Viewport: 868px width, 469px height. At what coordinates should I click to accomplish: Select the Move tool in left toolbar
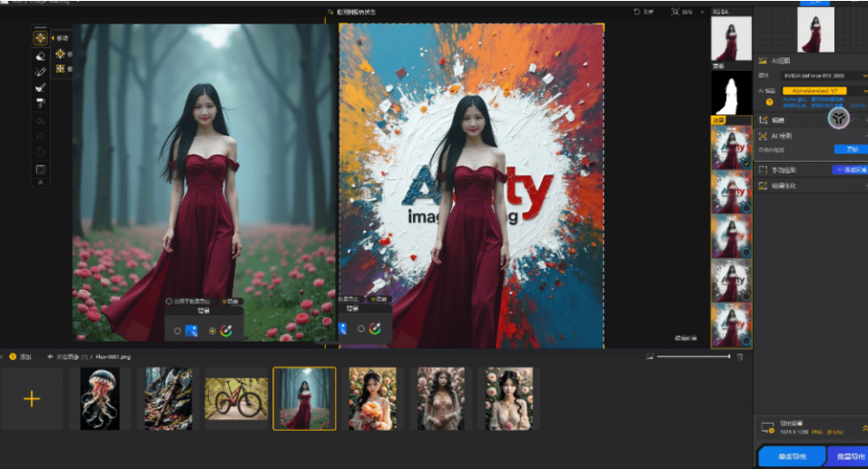coord(40,37)
